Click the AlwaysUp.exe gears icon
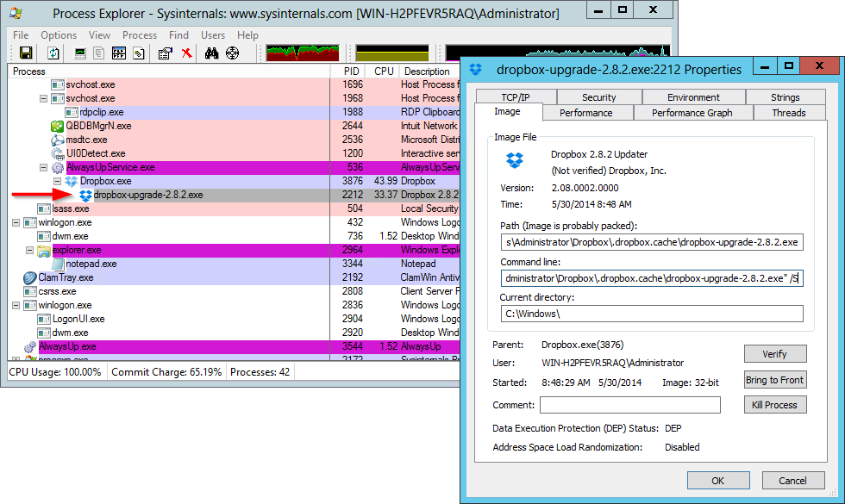Image resolution: width=845 pixels, height=504 pixels. (x=30, y=346)
